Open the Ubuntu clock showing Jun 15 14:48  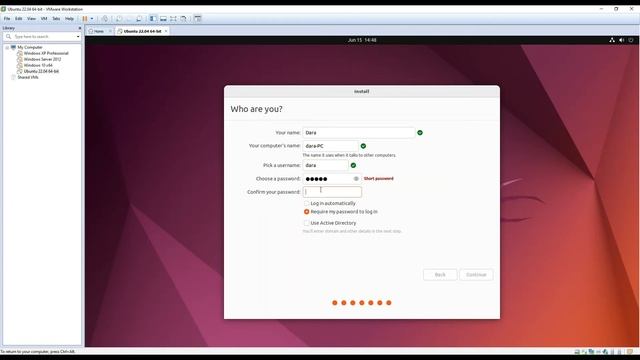click(x=362, y=40)
